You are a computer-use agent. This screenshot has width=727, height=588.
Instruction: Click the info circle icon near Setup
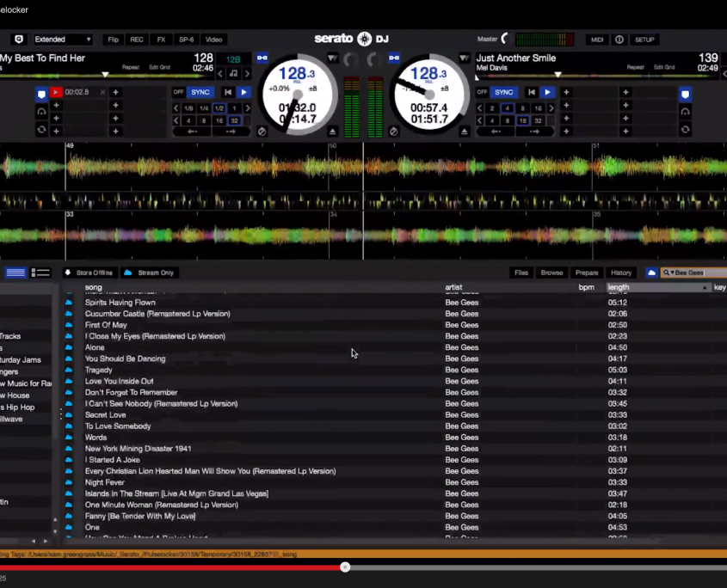[x=619, y=39]
